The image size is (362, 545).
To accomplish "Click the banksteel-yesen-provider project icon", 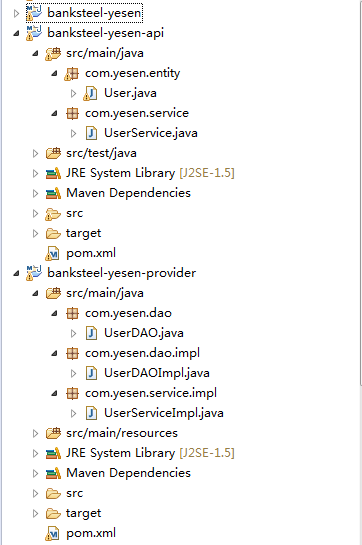I will [34, 273].
